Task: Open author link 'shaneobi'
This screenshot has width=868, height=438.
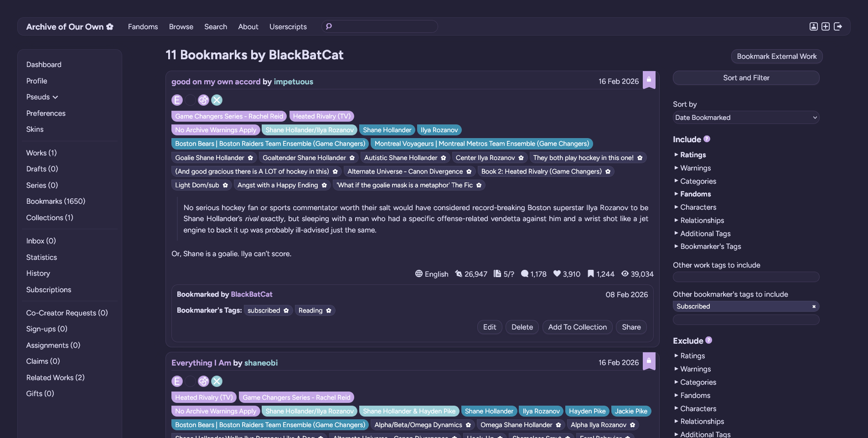Action: (261, 363)
